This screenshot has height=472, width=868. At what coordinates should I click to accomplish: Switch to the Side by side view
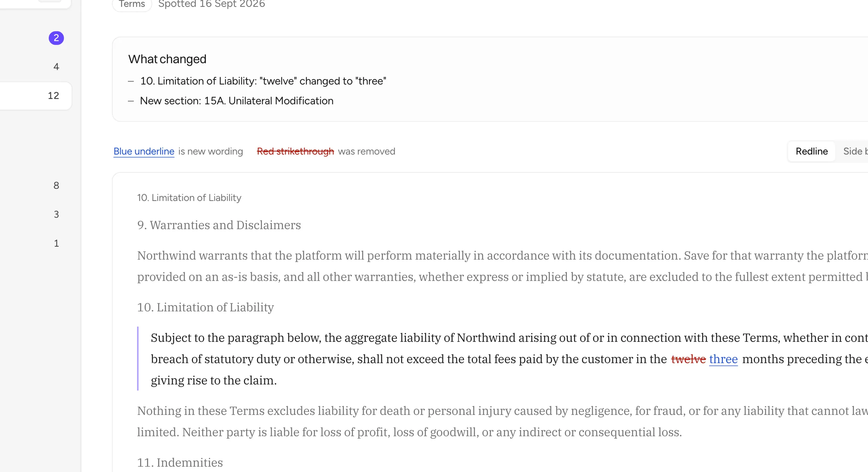pyautogui.click(x=855, y=151)
